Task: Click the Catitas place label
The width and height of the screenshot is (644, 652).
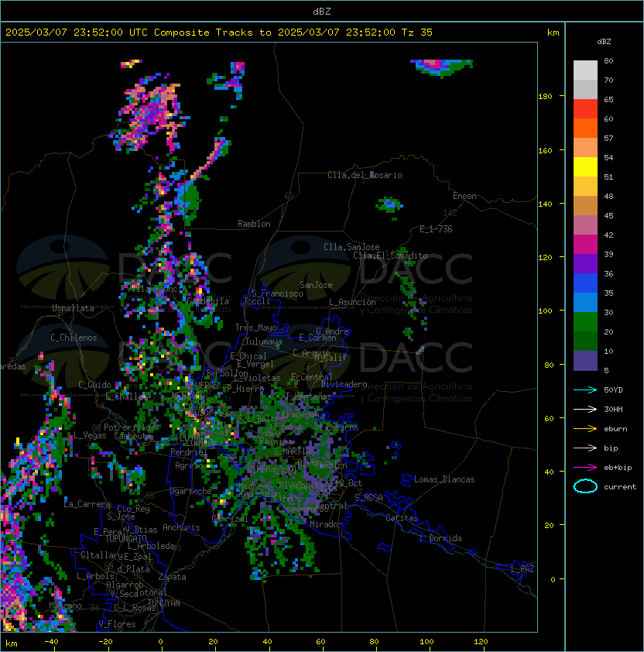Action: [x=402, y=518]
